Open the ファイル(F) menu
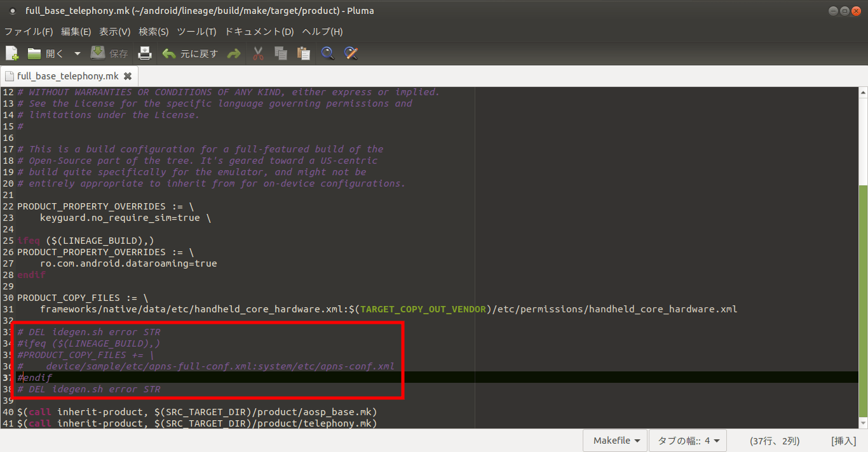868x452 pixels. (x=29, y=32)
